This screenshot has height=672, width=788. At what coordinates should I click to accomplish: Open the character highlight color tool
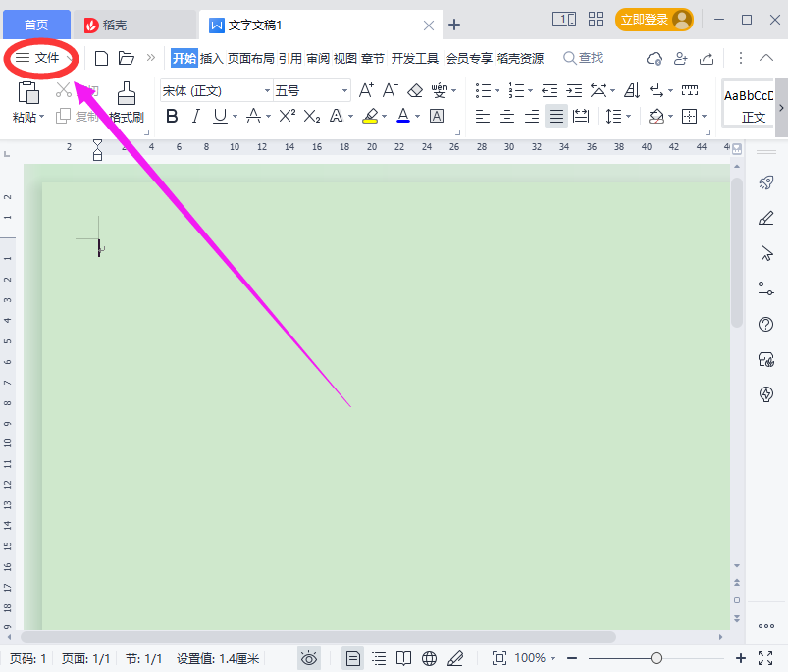371,116
